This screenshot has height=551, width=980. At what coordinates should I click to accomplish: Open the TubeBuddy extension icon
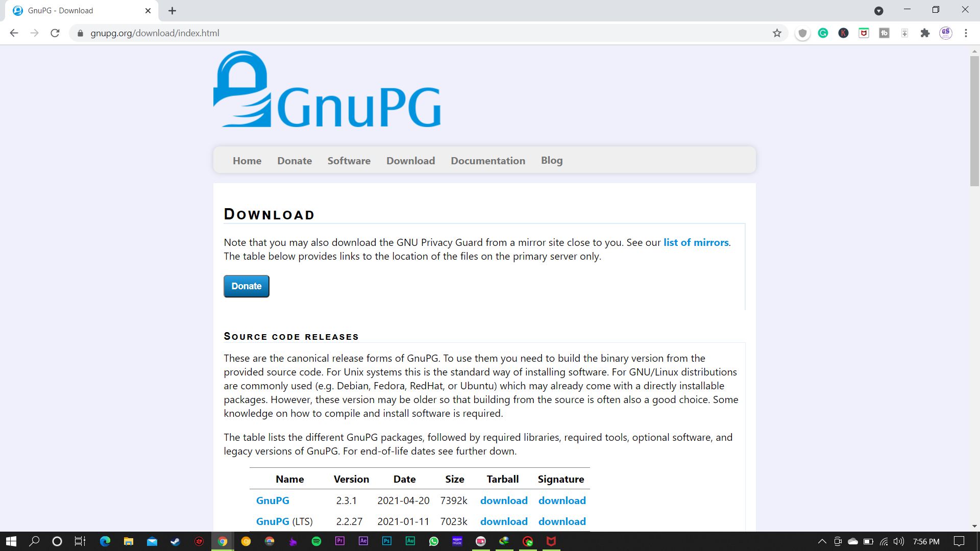[x=884, y=33]
